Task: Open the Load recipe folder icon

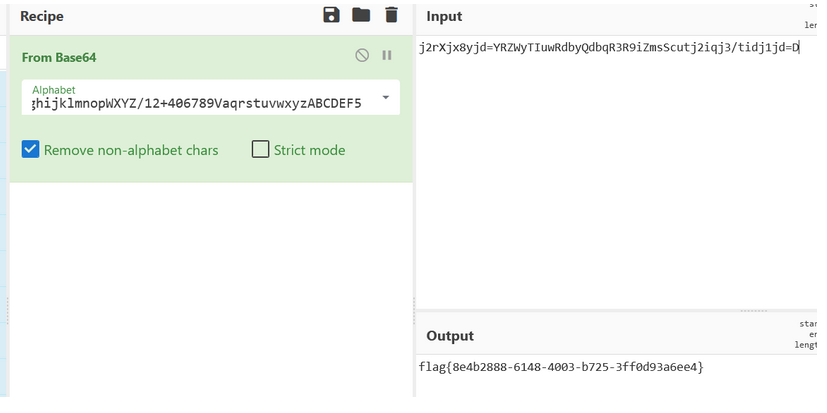Action: coord(361,15)
